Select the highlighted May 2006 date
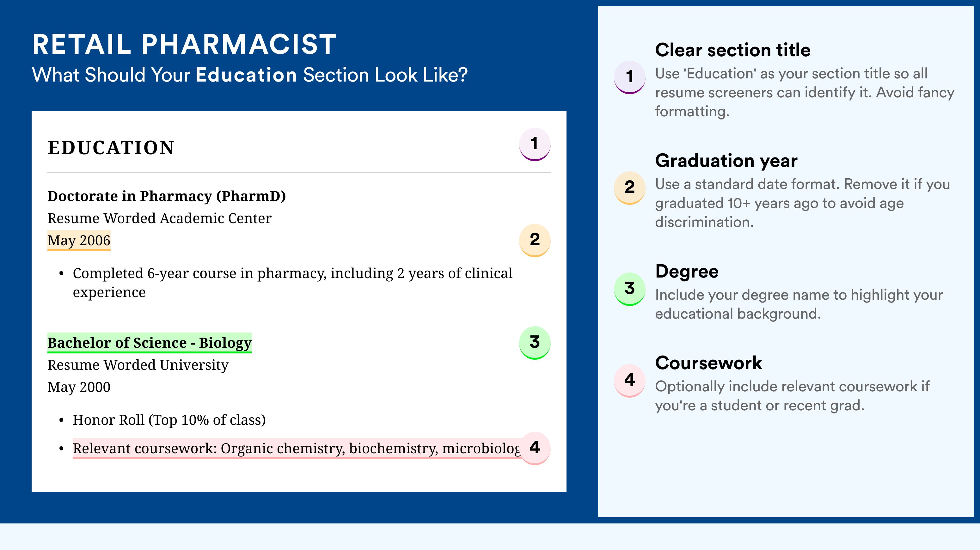980x550 pixels. click(x=79, y=240)
